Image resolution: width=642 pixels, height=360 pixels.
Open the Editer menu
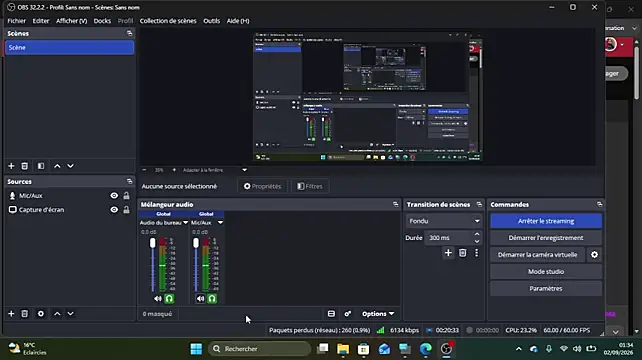(41, 21)
